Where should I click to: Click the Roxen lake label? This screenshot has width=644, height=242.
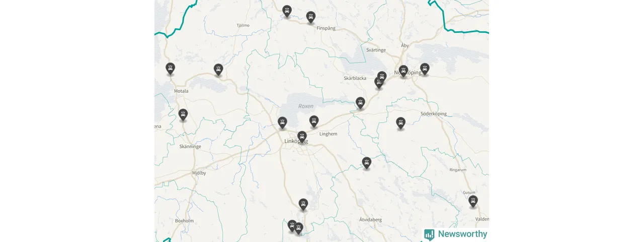pos(306,106)
